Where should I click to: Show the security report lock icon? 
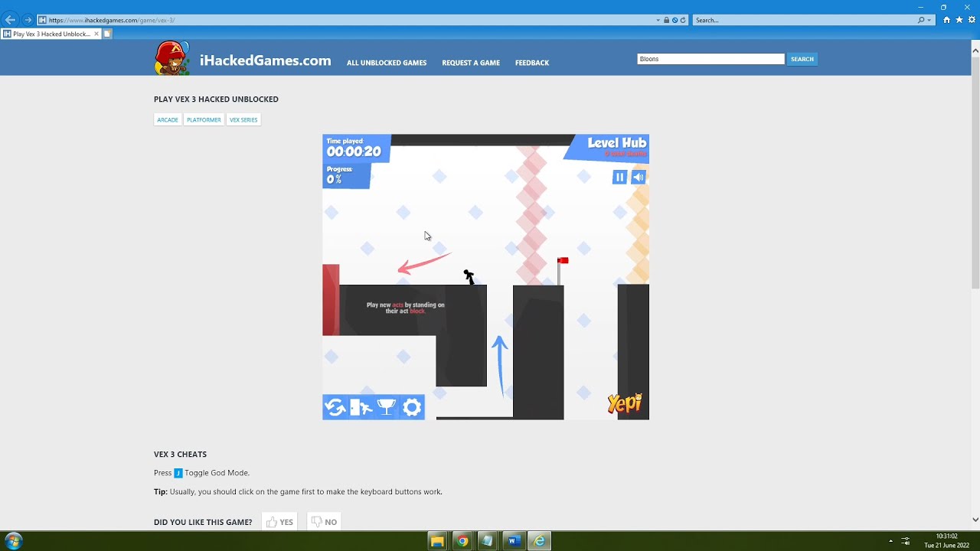coord(666,20)
